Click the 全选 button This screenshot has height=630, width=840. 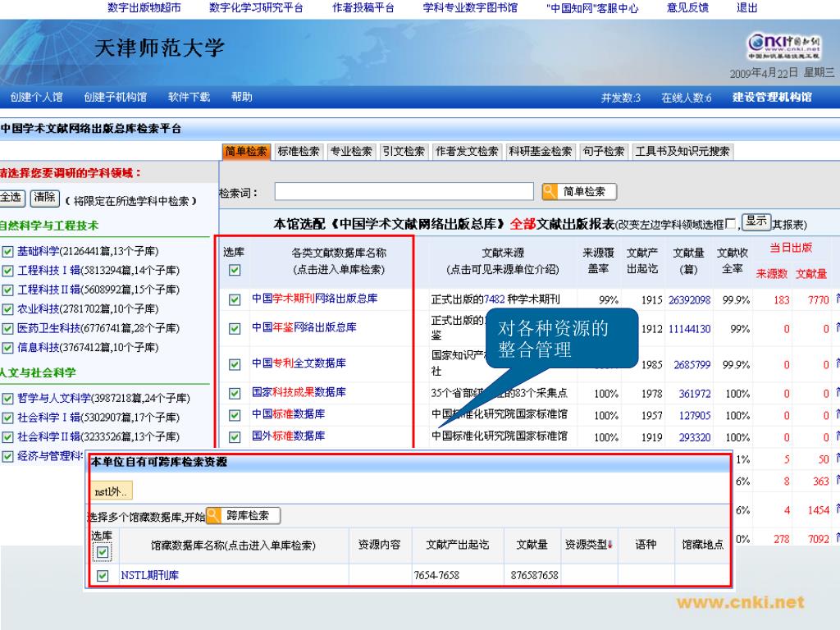click(11, 197)
